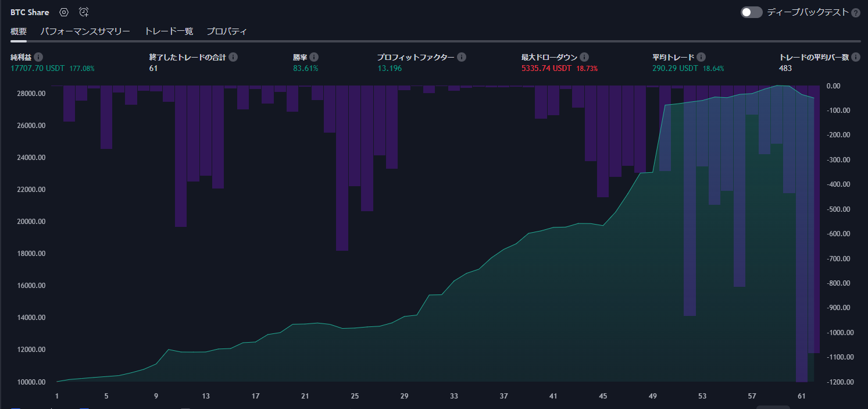
Task: Show info tooltip for 純利益
Action: point(38,57)
